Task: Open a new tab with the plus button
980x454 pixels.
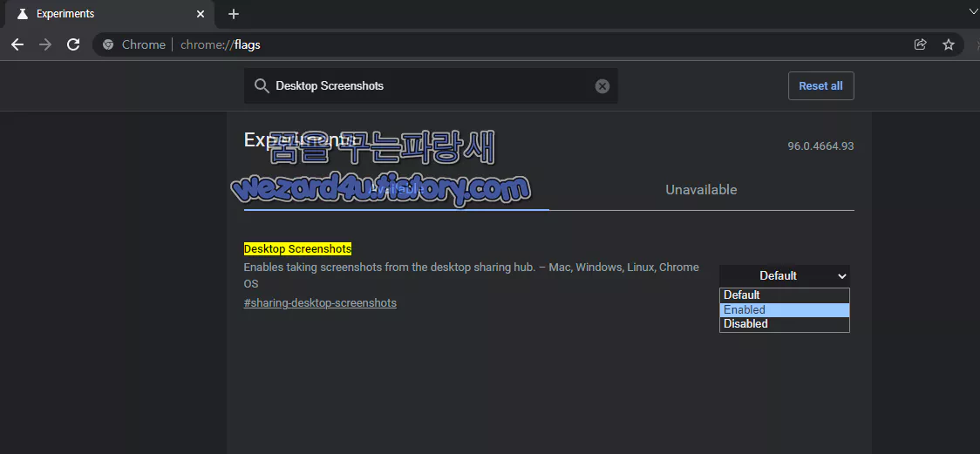Action: pos(233,14)
